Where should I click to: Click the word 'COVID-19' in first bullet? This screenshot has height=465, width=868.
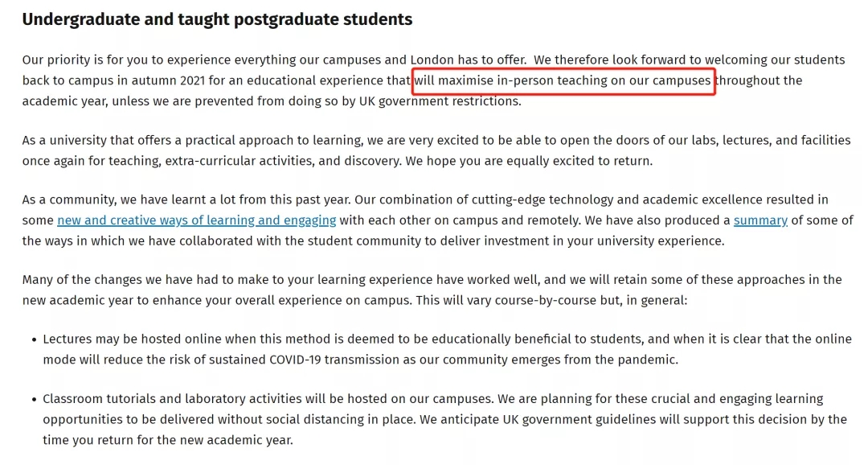pos(295,360)
